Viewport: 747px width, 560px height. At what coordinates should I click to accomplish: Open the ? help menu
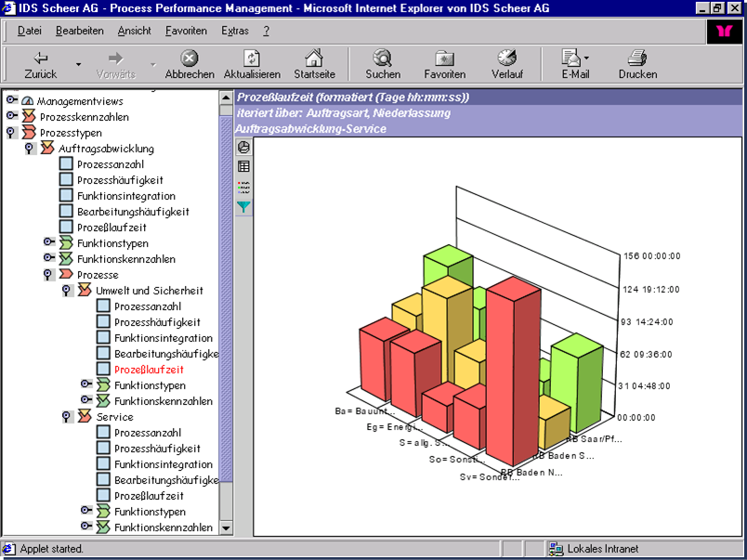[x=266, y=31]
